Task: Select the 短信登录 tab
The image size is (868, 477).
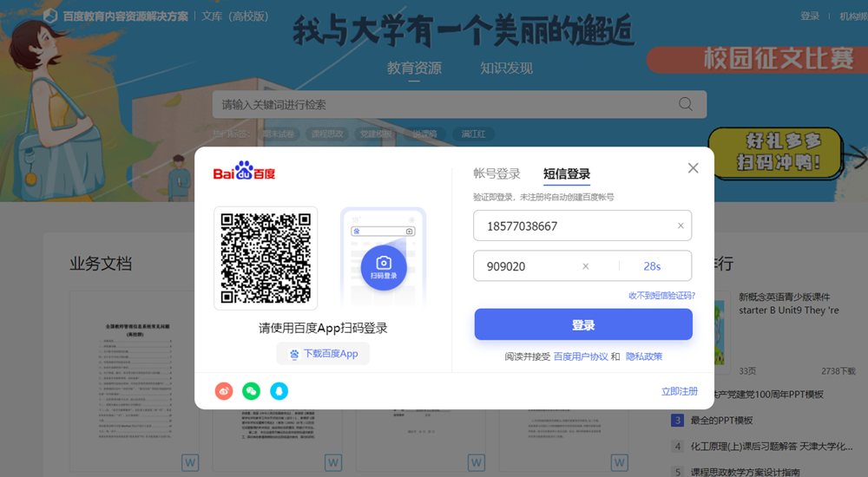Action: tap(567, 174)
